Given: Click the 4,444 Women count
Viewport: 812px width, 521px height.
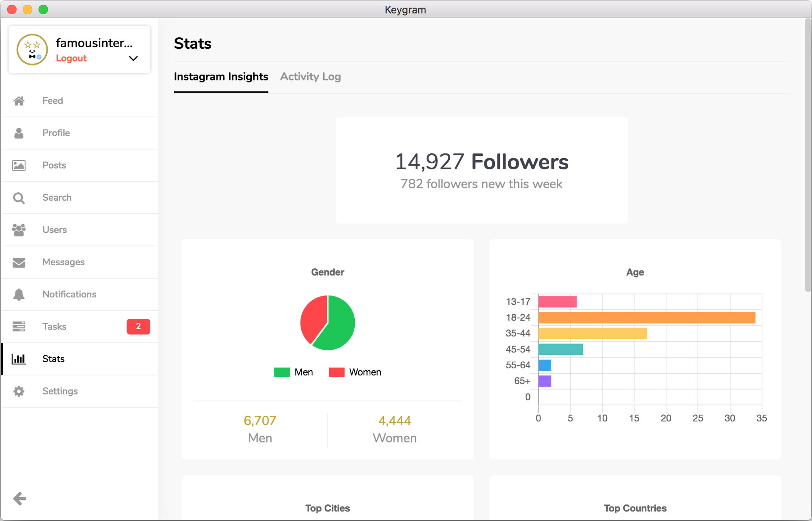Looking at the screenshot, I should pyautogui.click(x=395, y=420).
